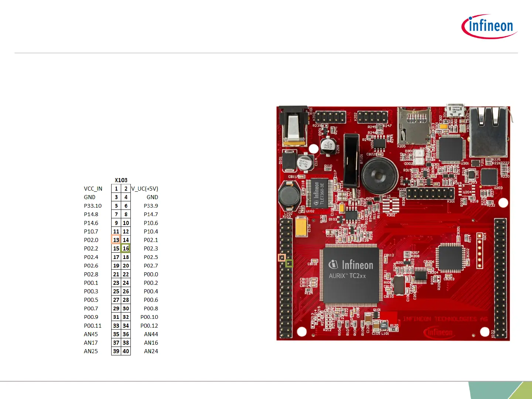This screenshot has height=399, width=532.
Task: Click the P00.8 signal name
Action: (151, 308)
